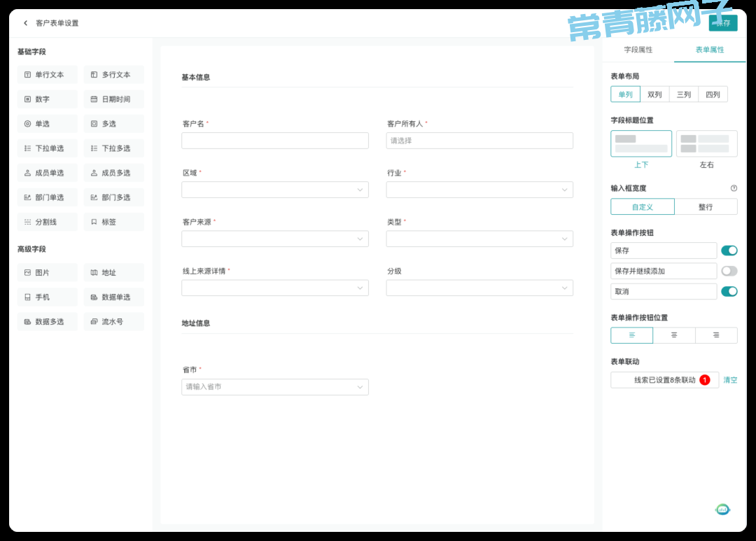Switch to the 字段属性 tab
756x541 pixels.
pos(638,50)
